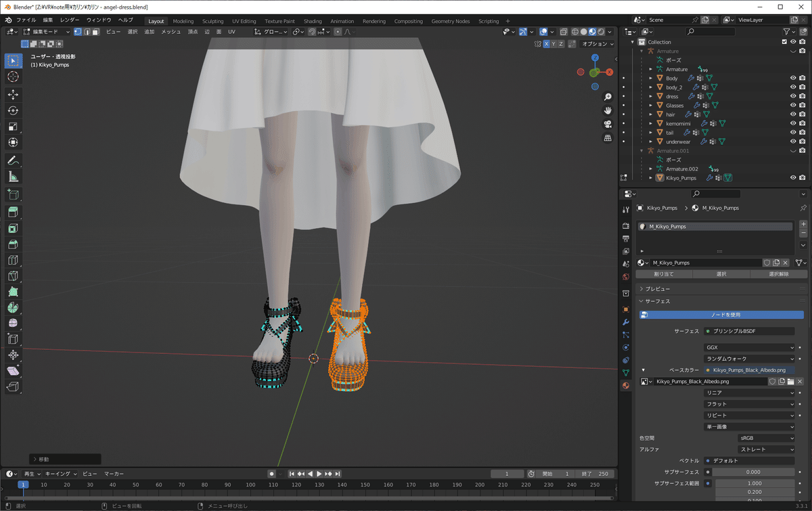Expand the Body object in outliner
This screenshot has height=511, width=812.
click(x=651, y=78)
